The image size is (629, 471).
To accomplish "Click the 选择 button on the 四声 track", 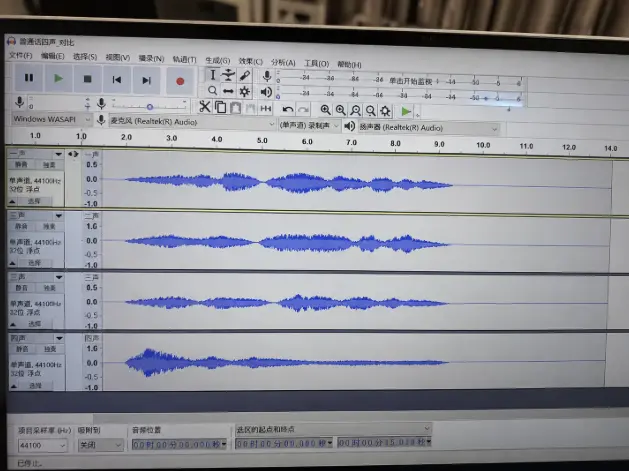I will 35,386.
